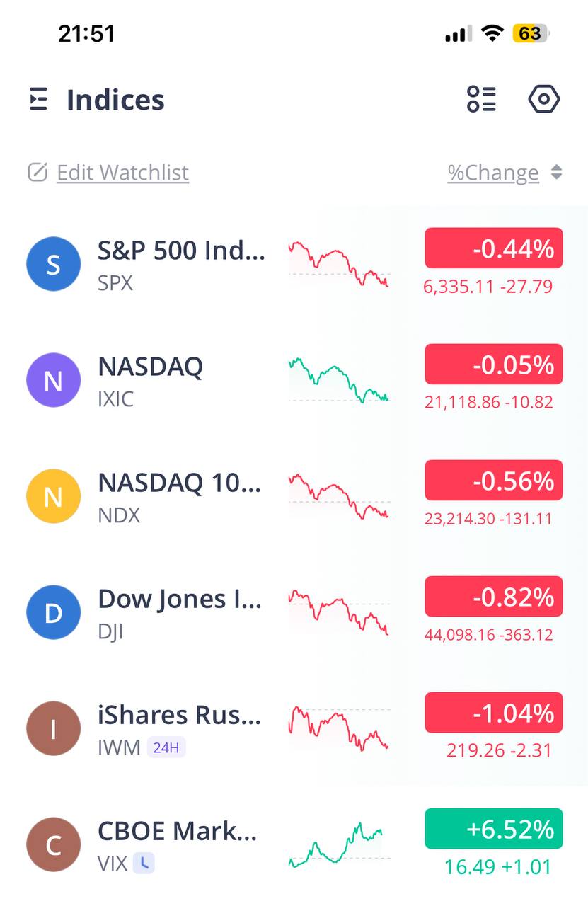Tap the purple NASDAQ IXIC avatar icon
The height and width of the screenshot is (906, 588).
(x=53, y=381)
